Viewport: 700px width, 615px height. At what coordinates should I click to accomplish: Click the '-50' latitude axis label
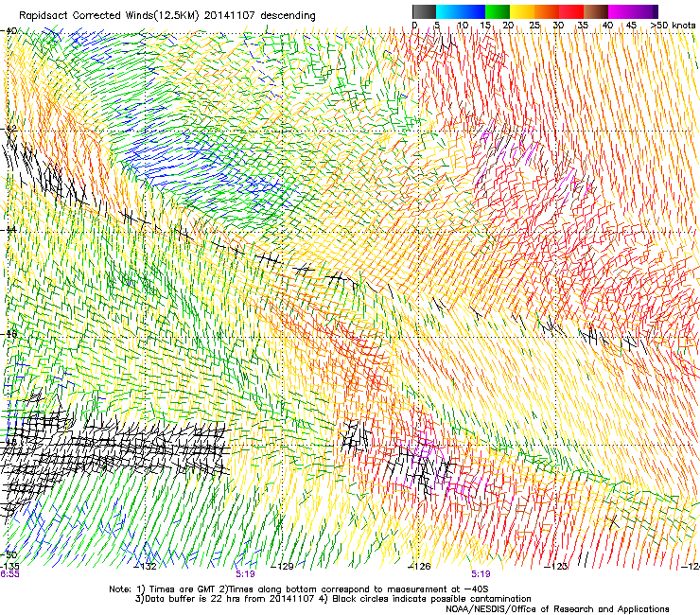pos(9,554)
